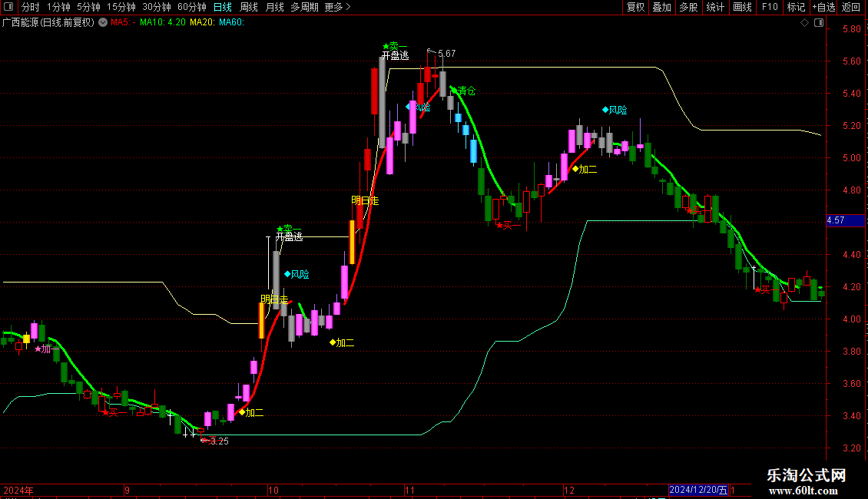The width and height of the screenshot is (868, 499).
Task: Open the 多股 multi-stock view
Action: 688,7
